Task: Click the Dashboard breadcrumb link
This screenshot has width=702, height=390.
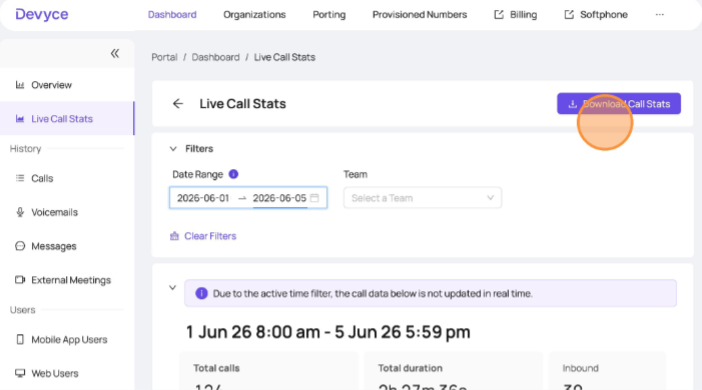Action: click(x=216, y=57)
